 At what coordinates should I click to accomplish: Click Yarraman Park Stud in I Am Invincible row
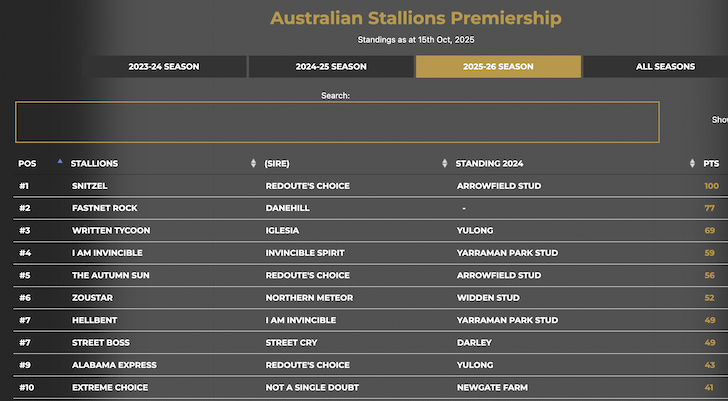tap(507, 253)
